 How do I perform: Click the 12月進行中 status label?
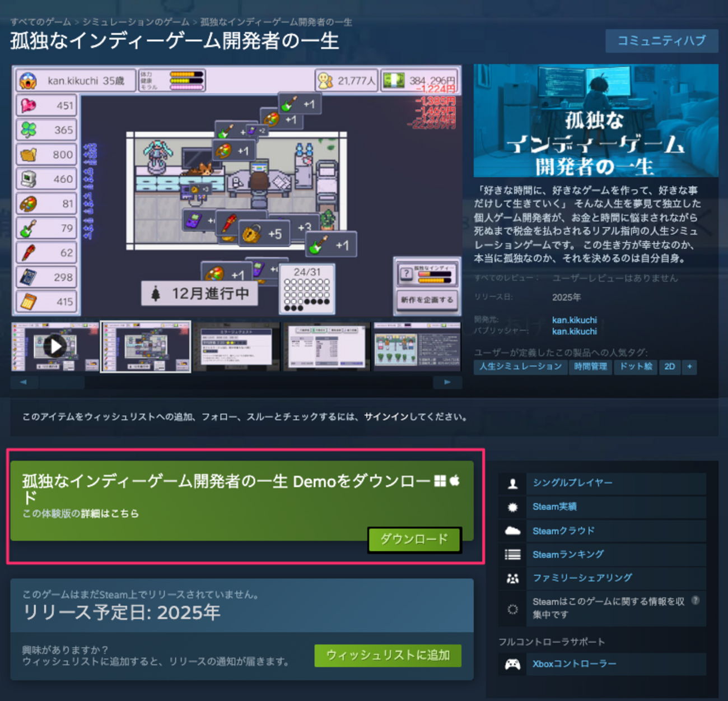click(x=199, y=294)
